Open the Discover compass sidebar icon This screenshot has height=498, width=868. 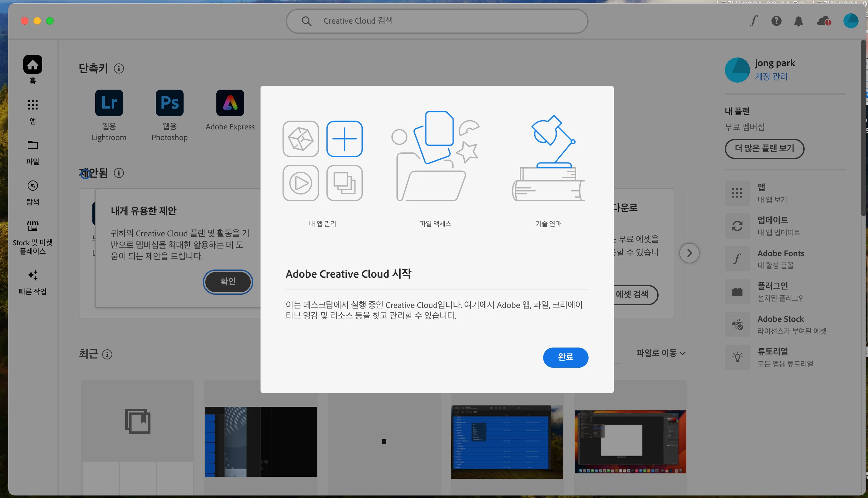click(32, 186)
